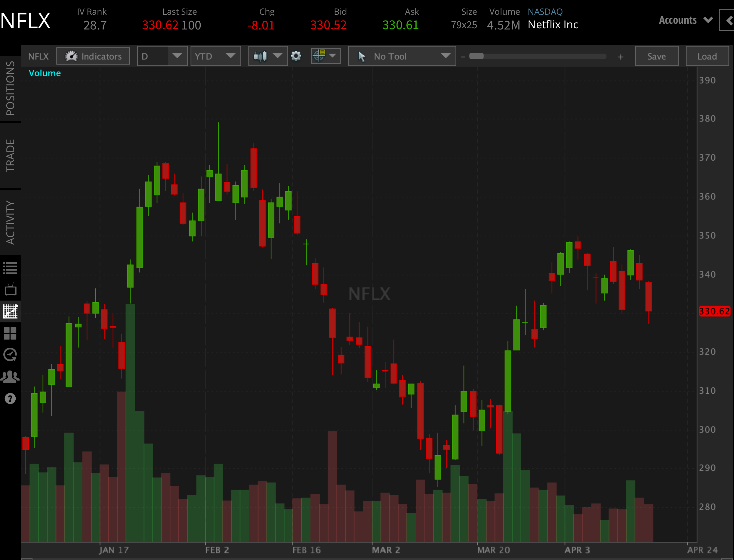Click the zoom out minus icon
734x560 pixels.
[463, 57]
